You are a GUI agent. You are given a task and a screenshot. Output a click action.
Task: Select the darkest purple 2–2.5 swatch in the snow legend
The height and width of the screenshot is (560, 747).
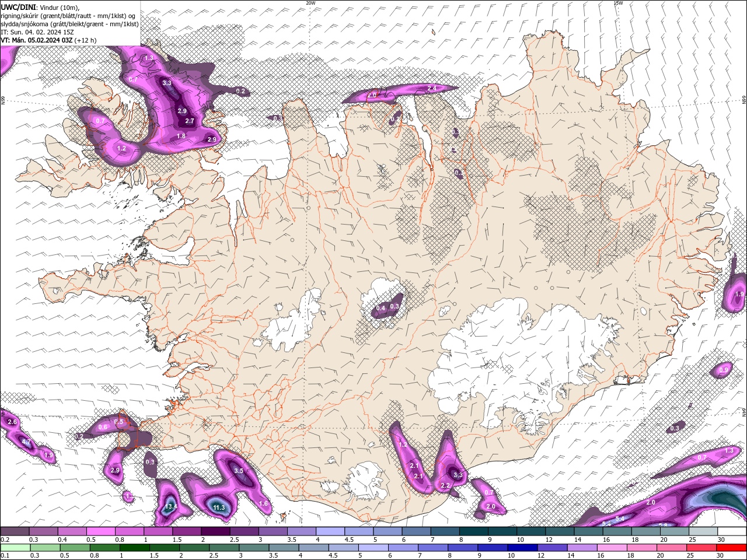tap(215, 531)
